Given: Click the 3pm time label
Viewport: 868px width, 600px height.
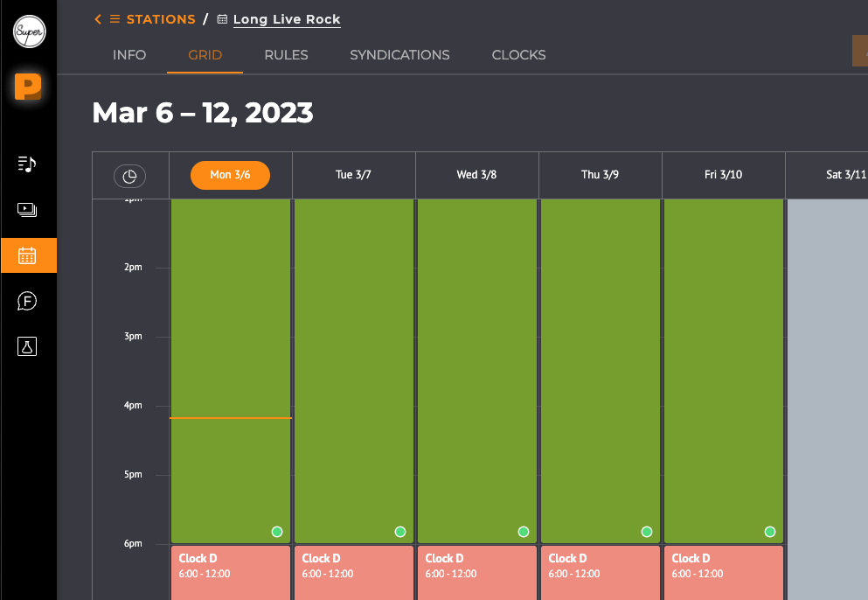Looking at the screenshot, I should (133, 336).
